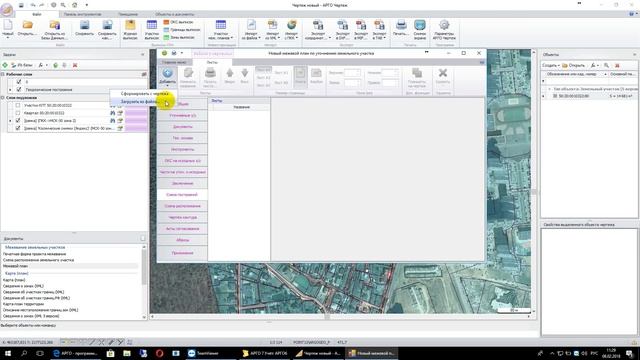Open Акты согласования section in sidebar
This screenshot has height=360, width=640.
[182, 229]
